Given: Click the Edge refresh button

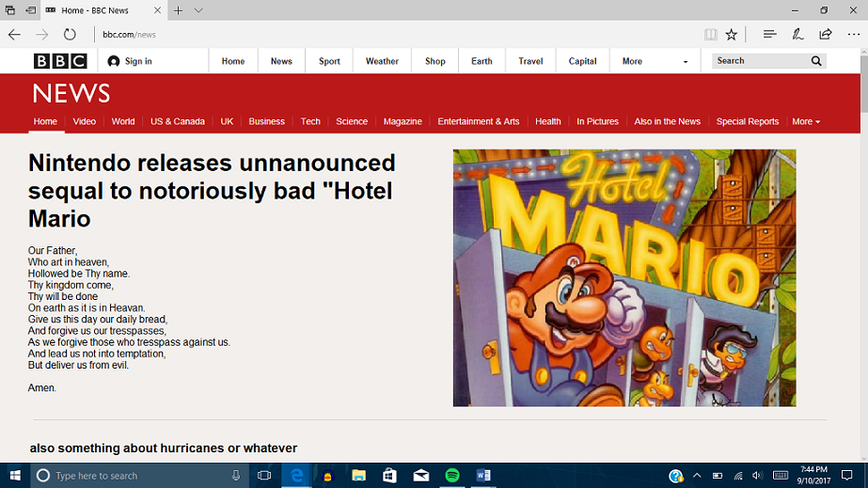Looking at the screenshot, I should [x=70, y=35].
